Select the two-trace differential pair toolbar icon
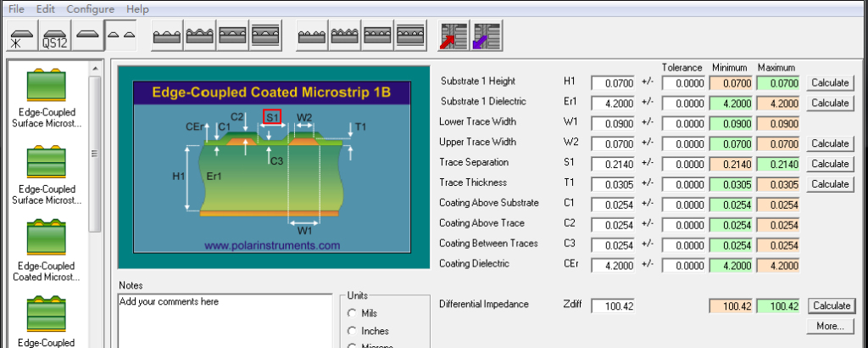868x348 pixels. pyautogui.click(x=121, y=36)
